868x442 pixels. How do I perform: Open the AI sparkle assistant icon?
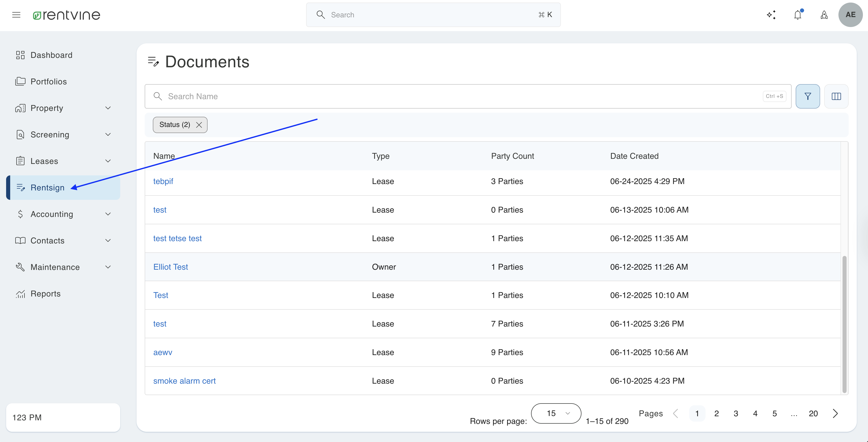click(x=771, y=15)
